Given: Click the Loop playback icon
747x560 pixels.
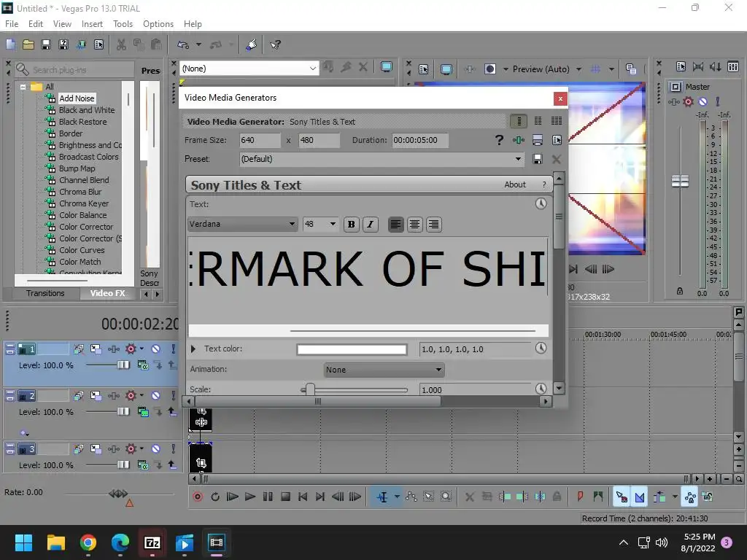Looking at the screenshot, I should 215,497.
